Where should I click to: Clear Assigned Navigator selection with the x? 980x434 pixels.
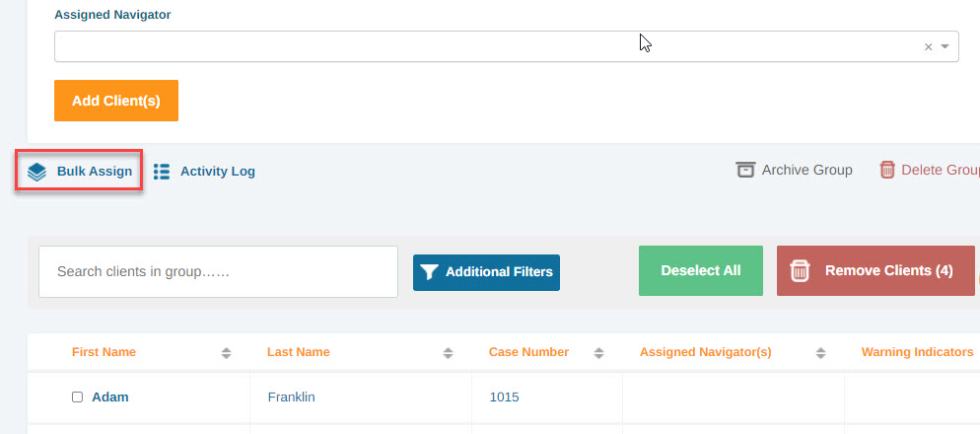click(x=928, y=47)
